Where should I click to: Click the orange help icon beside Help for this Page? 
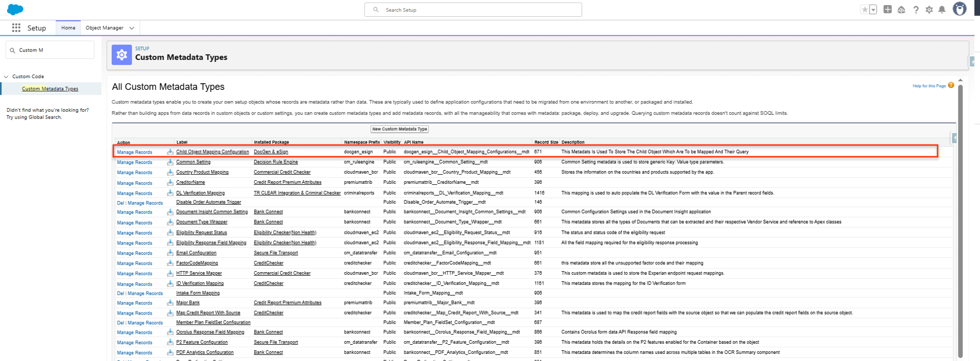951,85
